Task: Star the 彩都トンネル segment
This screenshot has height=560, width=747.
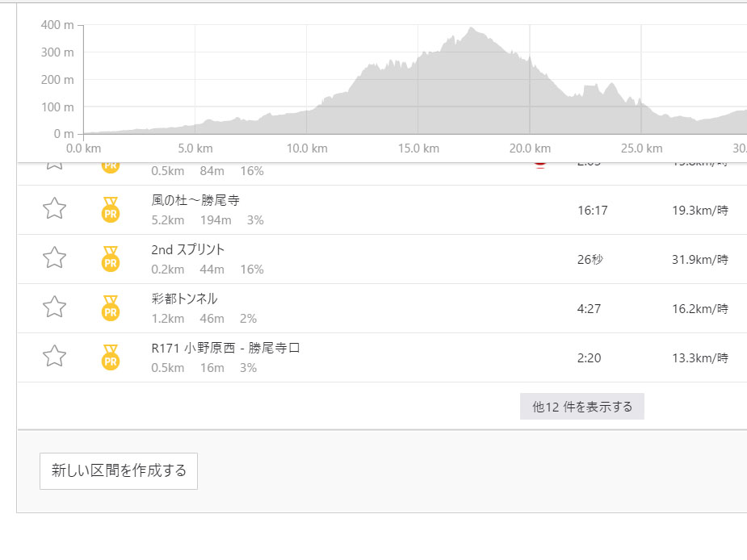Action: click(x=54, y=307)
